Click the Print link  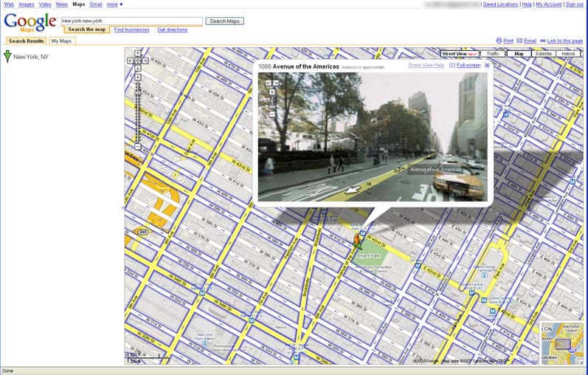point(508,41)
